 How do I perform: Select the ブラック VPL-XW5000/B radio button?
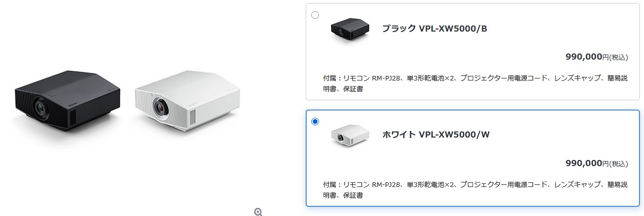click(x=315, y=15)
